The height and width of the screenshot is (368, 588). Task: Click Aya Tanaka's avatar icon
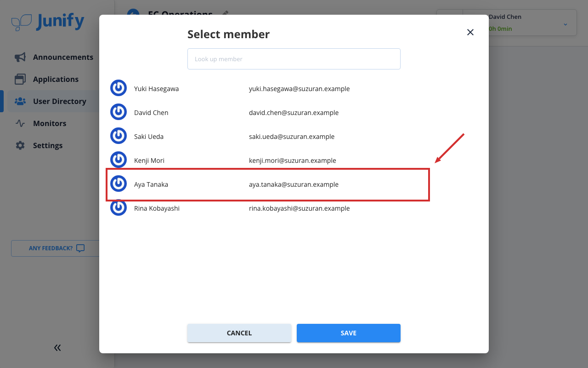coord(119,184)
